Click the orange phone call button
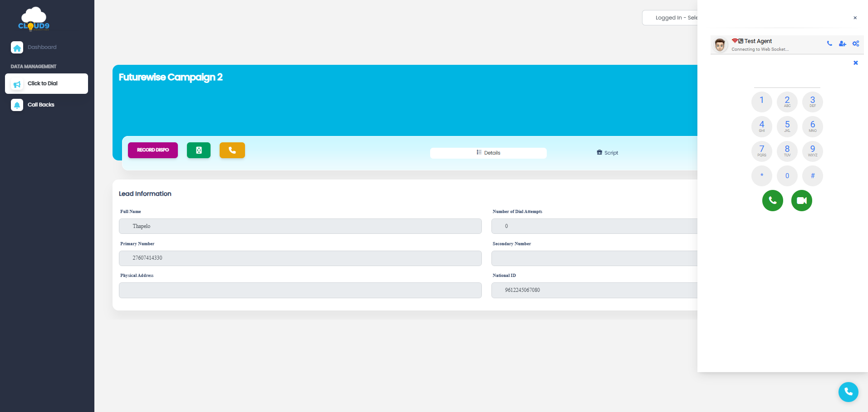 pyautogui.click(x=232, y=150)
